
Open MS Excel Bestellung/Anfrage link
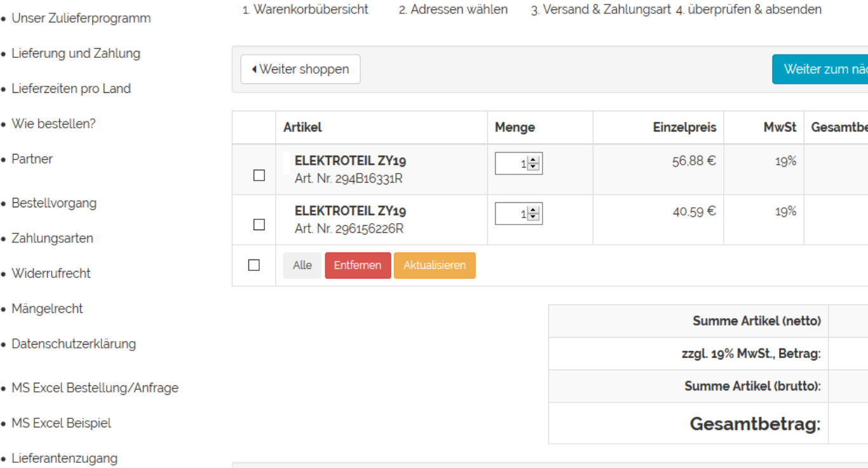click(95, 388)
